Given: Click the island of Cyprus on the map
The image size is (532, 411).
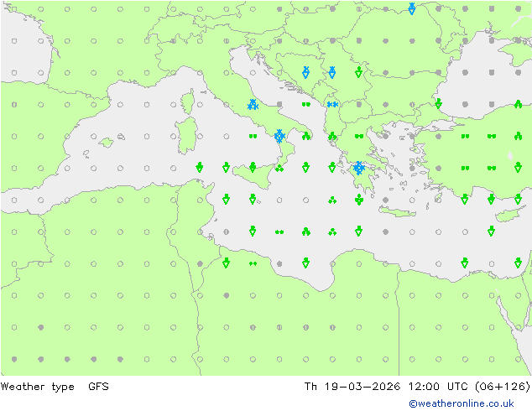Looking at the screenshot, I should 509,215.
